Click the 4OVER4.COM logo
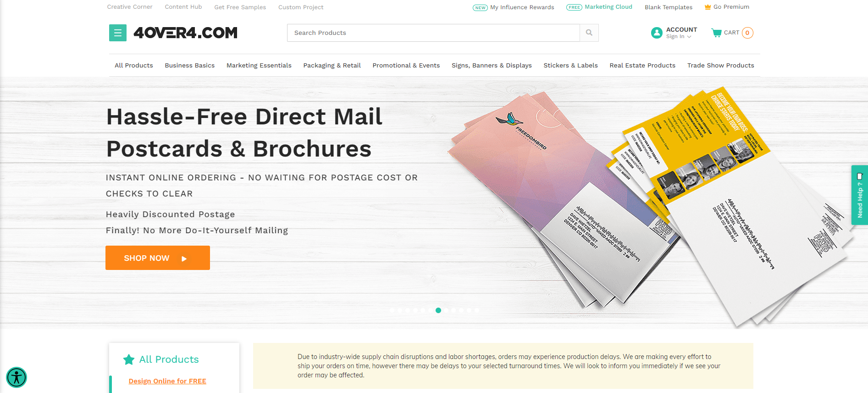The height and width of the screenshot is (393, 868). coord(186,33)
